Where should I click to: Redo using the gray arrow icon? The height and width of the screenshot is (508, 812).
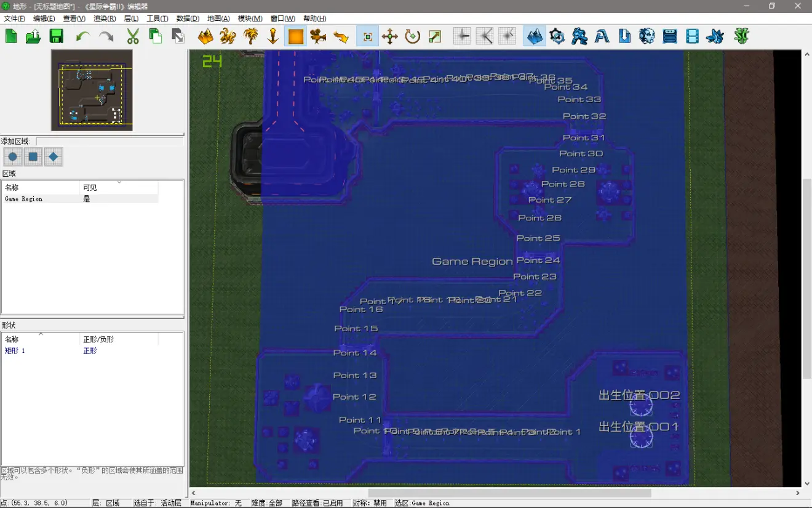pos(106,36)
